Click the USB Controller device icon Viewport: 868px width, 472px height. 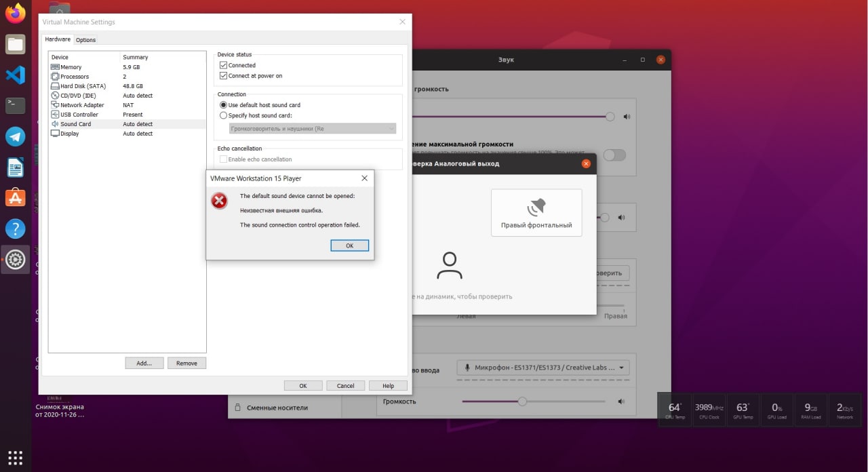click(55, 115)
